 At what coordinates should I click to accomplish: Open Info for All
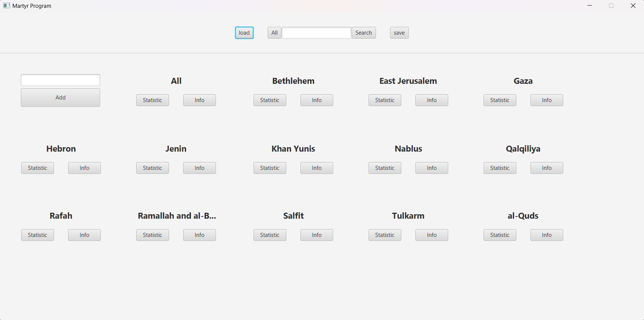[x=200, y=100]
